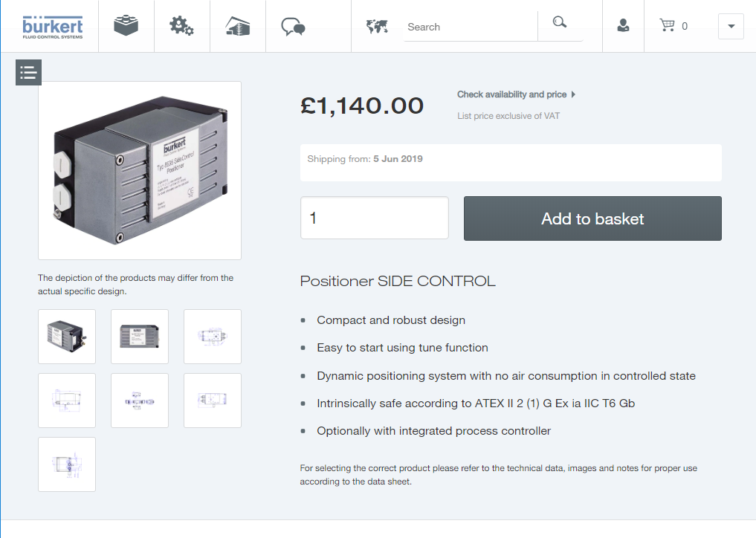Select the front-view positioner photo thumbnail

coord(140,337)
